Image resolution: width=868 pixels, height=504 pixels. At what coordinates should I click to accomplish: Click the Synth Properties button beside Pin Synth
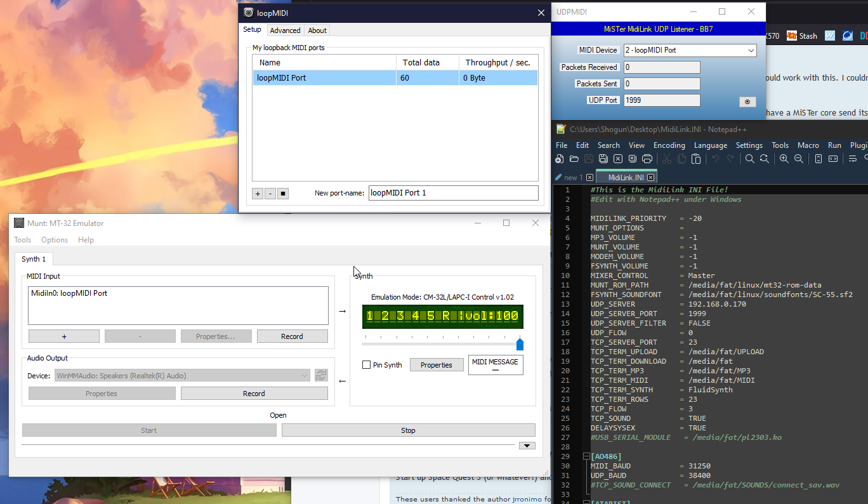437,365
